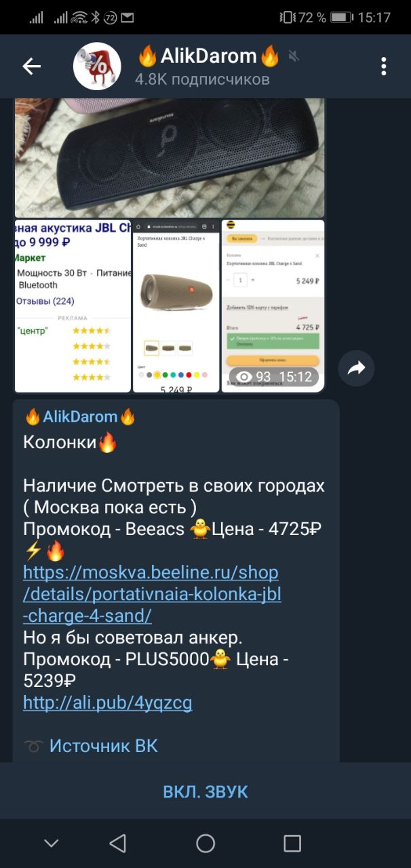Open the JBL Charge market listing screenshot
The width and height of the screenshot is (411, 868).
(x=73, y=306)
